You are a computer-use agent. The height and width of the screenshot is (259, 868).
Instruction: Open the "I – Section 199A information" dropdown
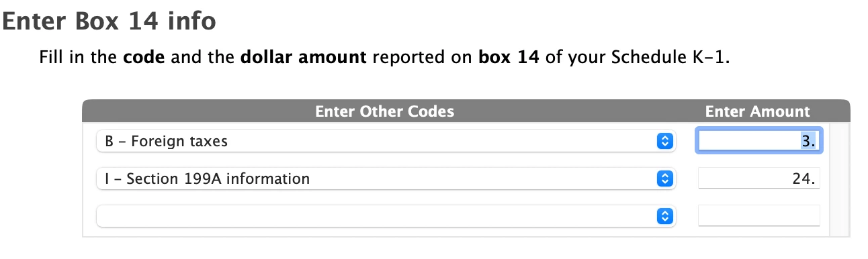[x=384, y=178]
